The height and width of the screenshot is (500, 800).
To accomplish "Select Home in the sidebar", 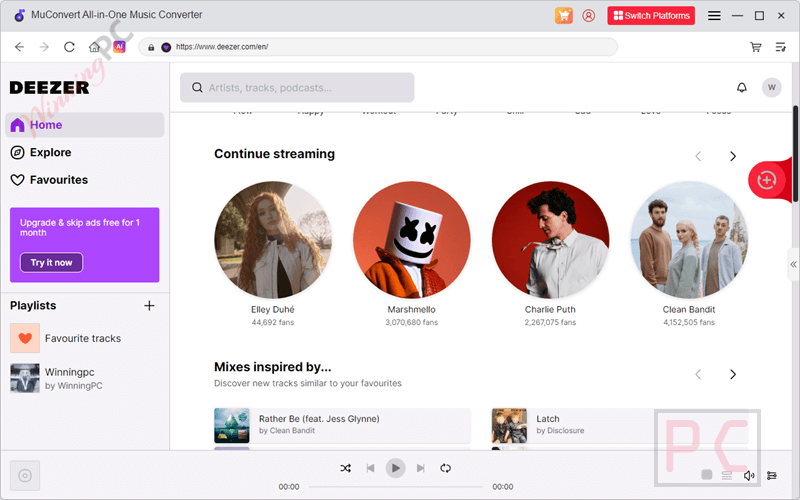I will [85, 125].
